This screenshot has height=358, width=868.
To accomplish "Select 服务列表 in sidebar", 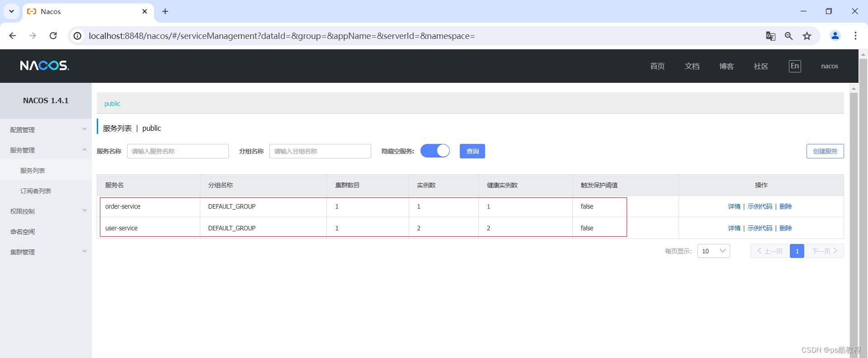I will [33, 171].
